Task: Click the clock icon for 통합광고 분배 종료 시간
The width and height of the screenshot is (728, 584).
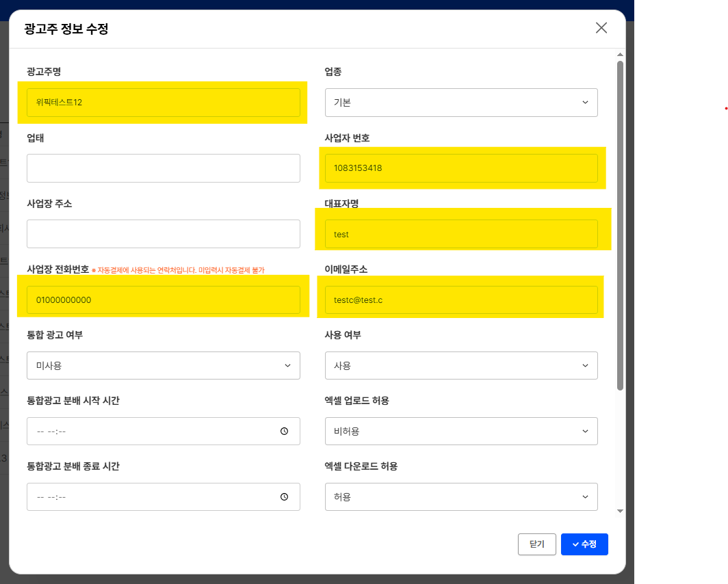Action: (x=285, y=497)
